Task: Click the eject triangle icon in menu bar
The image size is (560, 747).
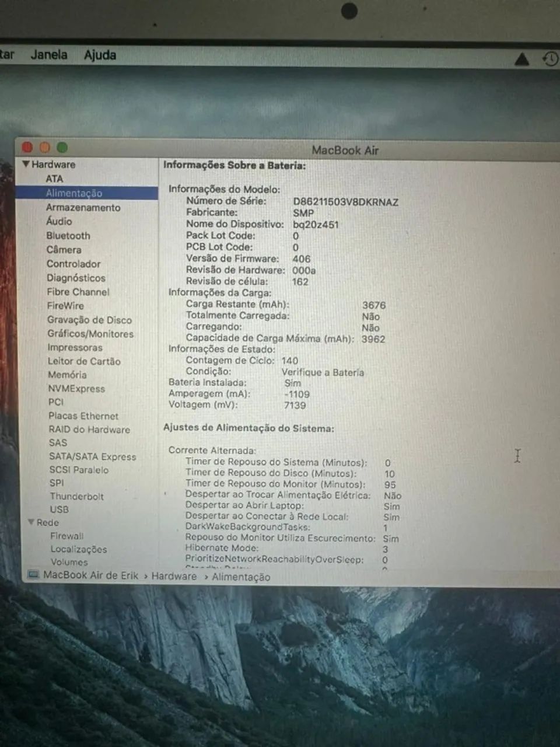Action: coord(522,58)
